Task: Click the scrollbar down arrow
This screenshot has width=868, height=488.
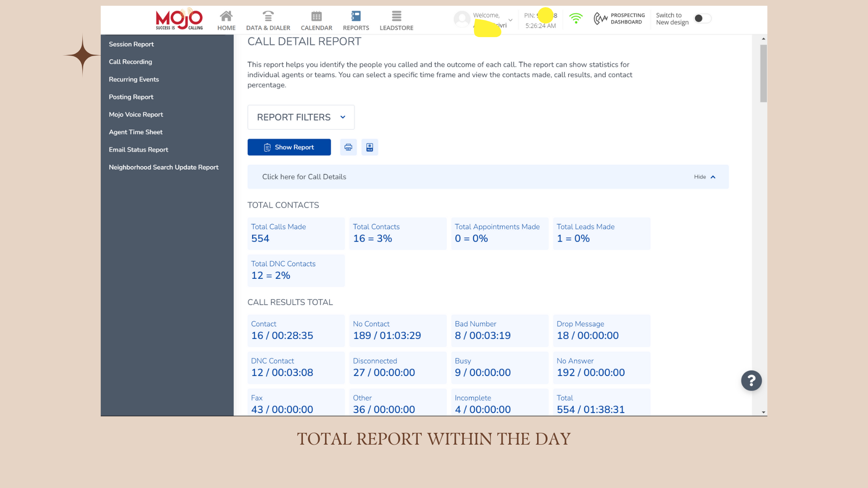Action: (x=763, y=412)
